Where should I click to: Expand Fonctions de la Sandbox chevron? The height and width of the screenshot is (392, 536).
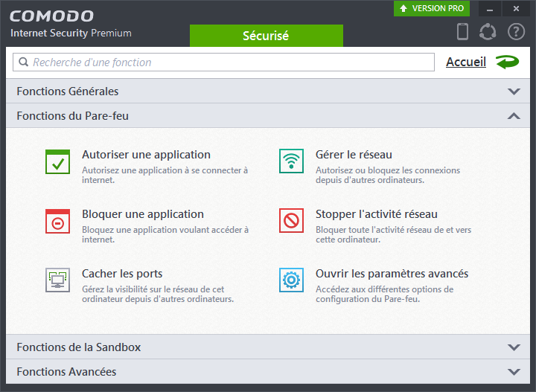[514, 347]
